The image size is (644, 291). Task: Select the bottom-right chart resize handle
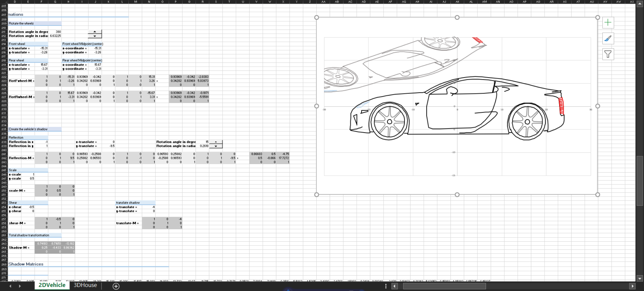(598, 194)
